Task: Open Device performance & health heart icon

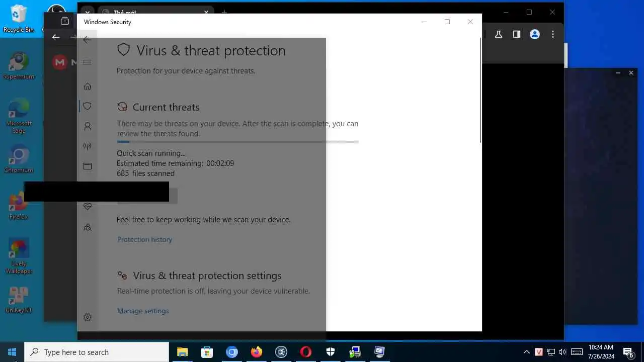Action: 88,207
